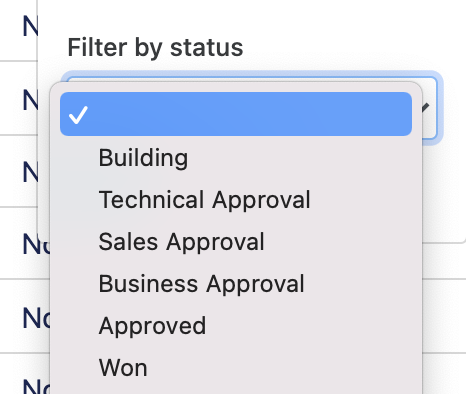The width and height of the screenshot is (466, 394).
Task: Select the blank highlighted option in the list
Action: tap(236, 114)
